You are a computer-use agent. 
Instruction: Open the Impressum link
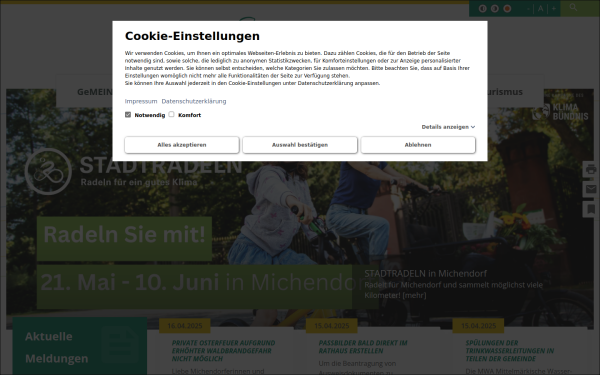click(141, 101)
